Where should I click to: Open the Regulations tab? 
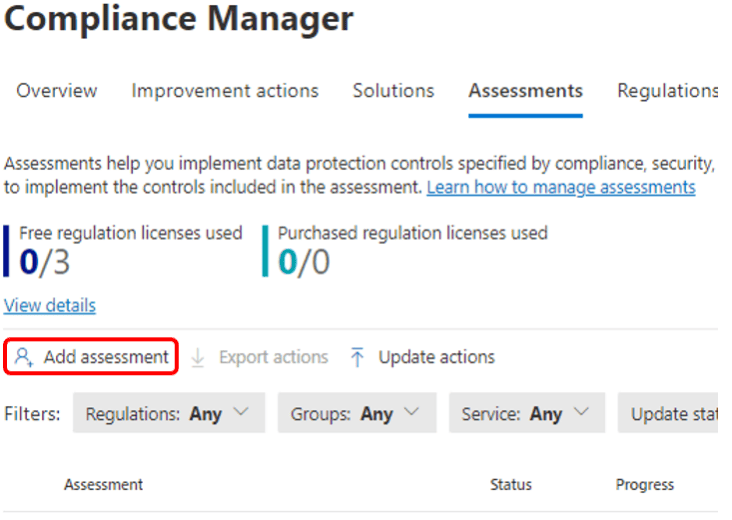tap(668, 91)
